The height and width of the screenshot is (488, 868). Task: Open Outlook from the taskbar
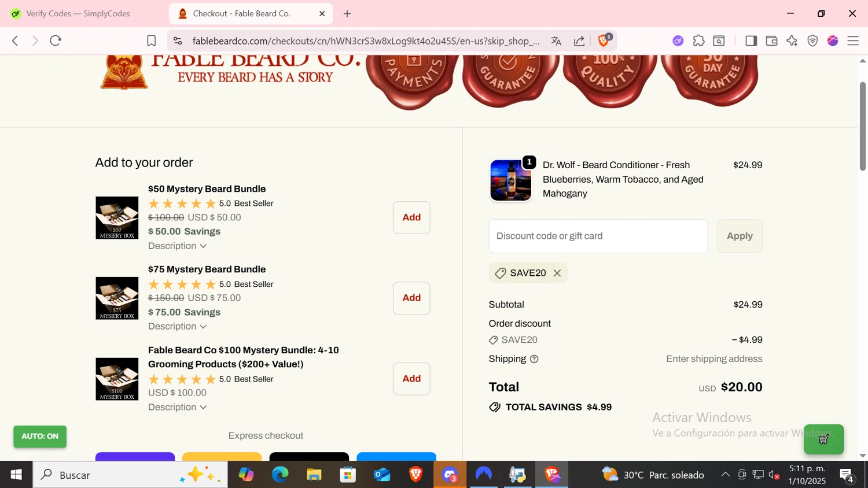pos(382,475)
